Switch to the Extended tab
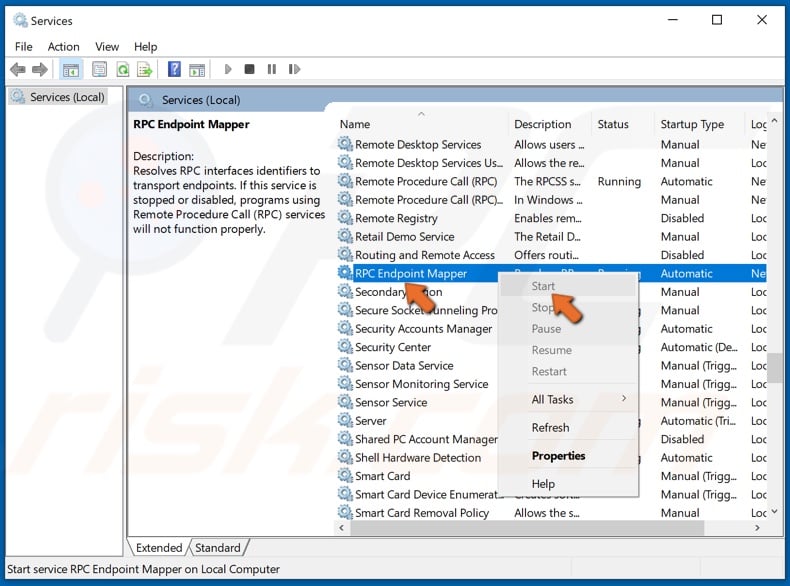790x586 pixels. [159, 548]
